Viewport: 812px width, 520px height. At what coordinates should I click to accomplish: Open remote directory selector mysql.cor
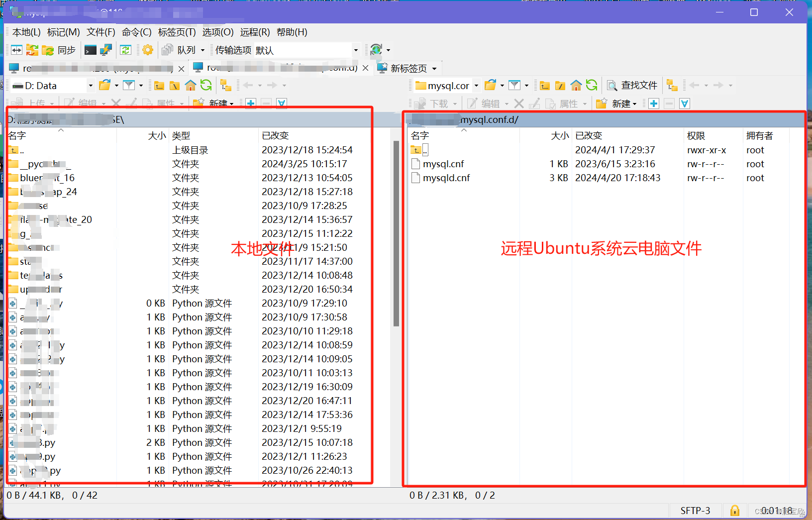(x=447, y=86)
